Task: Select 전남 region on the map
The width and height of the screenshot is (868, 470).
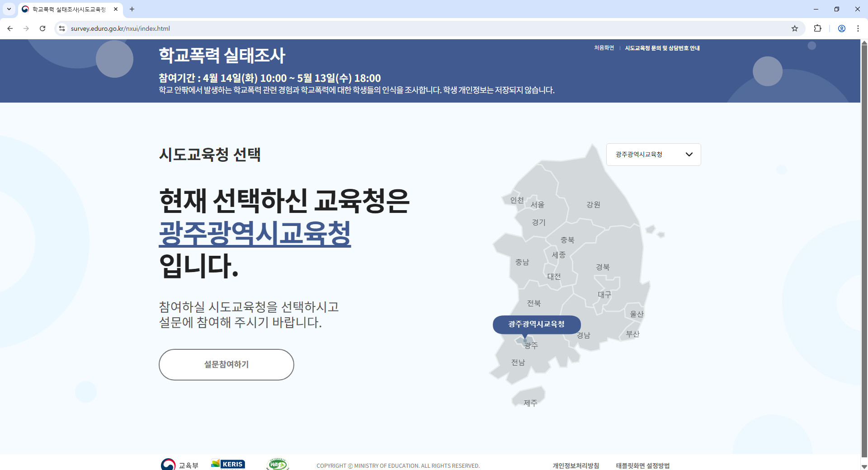Action: pos(518,362)
